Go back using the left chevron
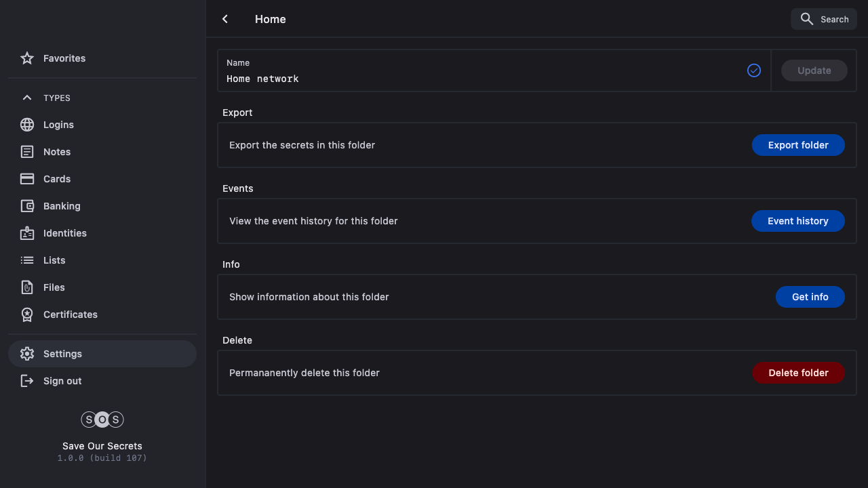868x488 pixels. coord(225,19)
